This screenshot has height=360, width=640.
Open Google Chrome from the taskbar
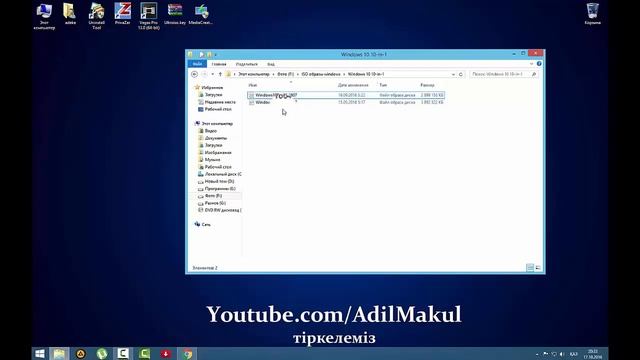(187, 353)
